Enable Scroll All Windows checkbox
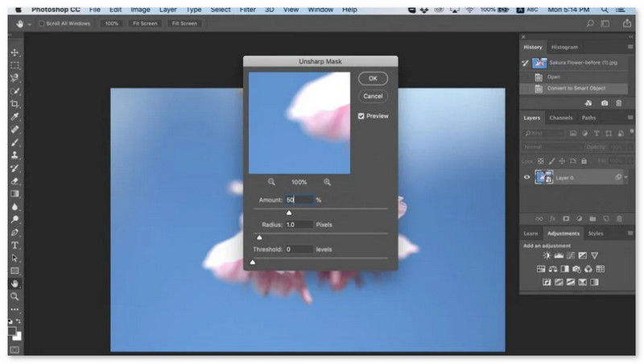 point(42,23)
